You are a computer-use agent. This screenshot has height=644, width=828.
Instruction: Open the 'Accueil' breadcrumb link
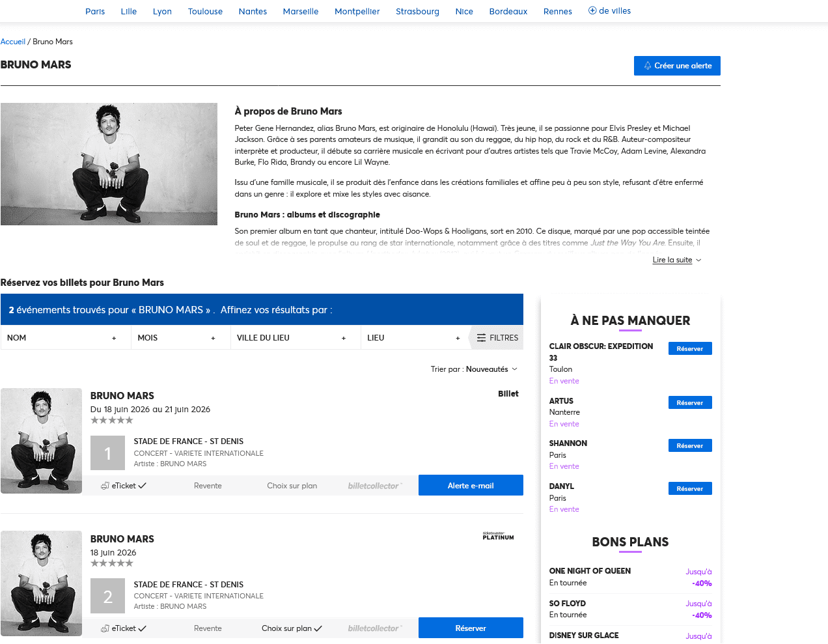13,41
